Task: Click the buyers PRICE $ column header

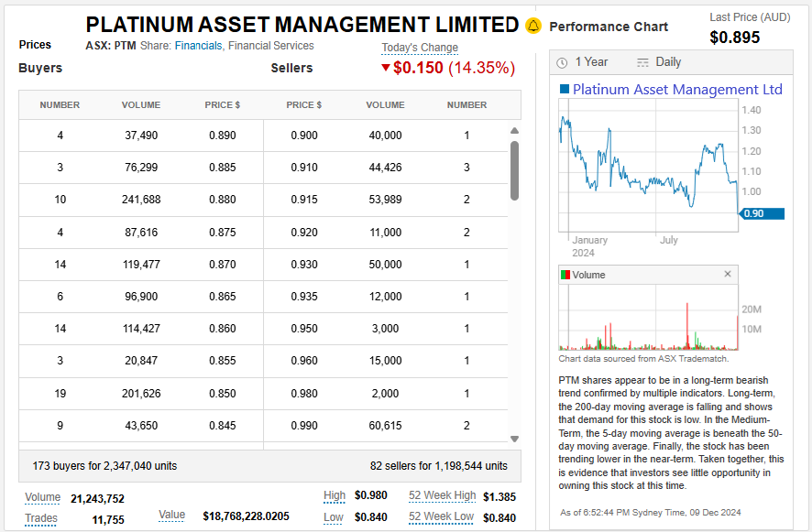Action: [x=223, y=105]
